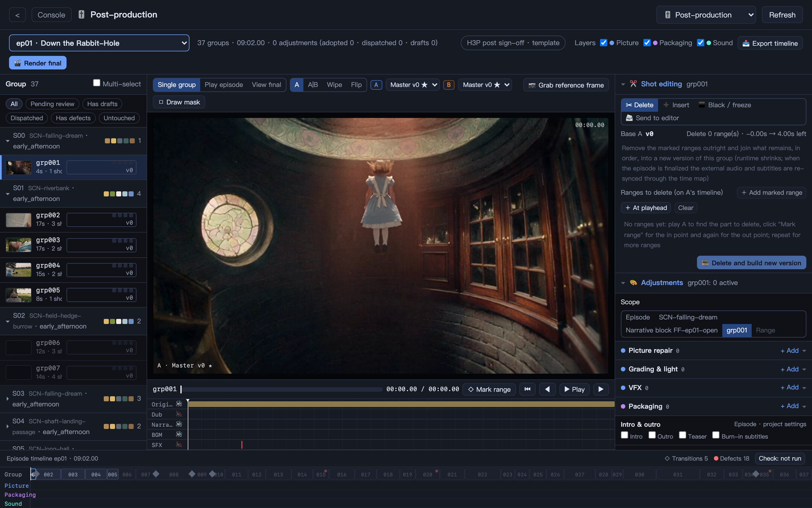The image size is (812, 508).
Task: Switch to Play episode view
Action: click(224, 85)
